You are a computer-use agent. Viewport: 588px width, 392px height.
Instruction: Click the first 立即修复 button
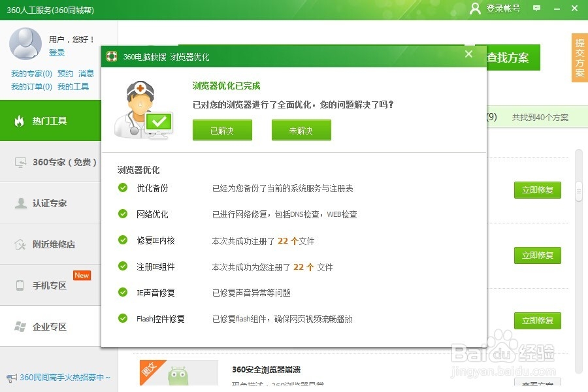pos(538,190)
